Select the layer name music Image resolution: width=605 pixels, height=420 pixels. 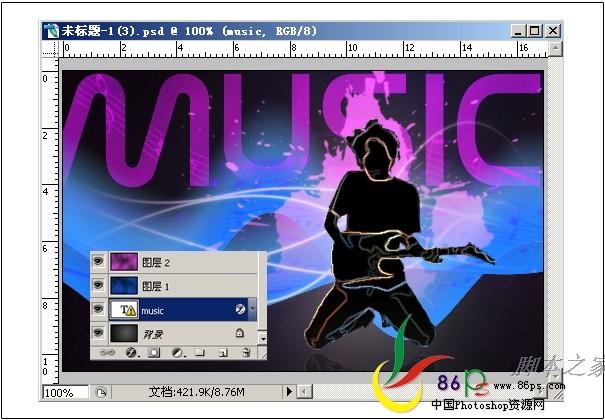152,311
